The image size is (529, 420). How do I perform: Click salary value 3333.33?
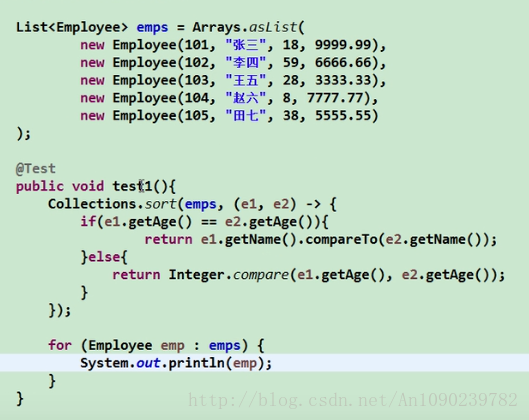(343, 80)
